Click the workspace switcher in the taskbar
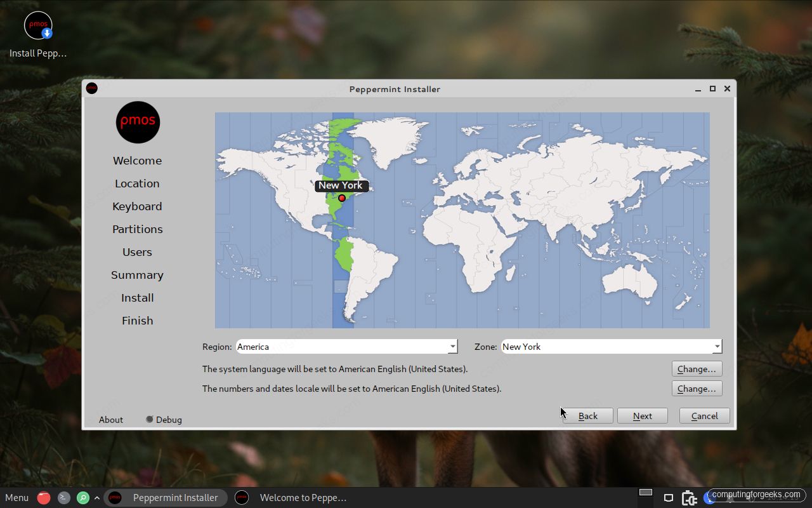 (646, 493)
